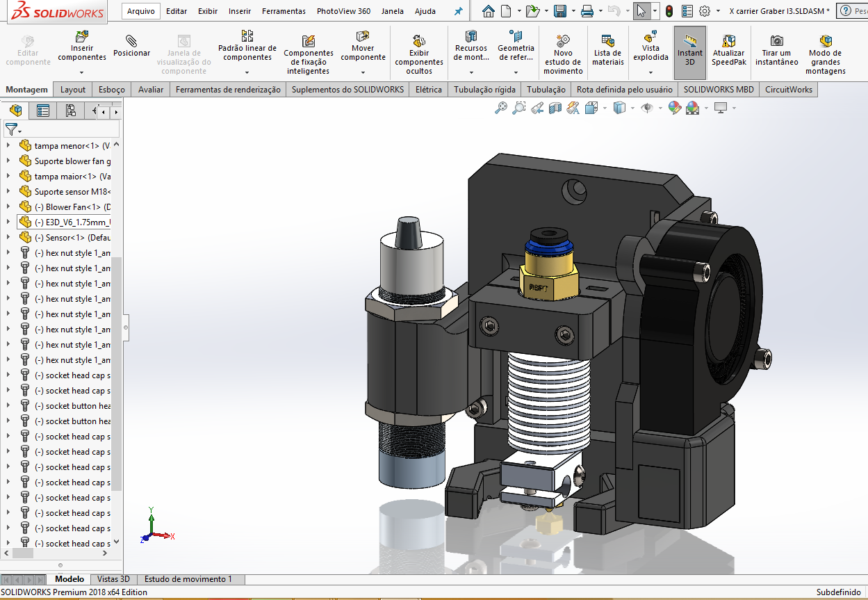This screenshot has height=600, width=868.
Task: Click the Home icon in top toolbar
Action: [489, 11]
